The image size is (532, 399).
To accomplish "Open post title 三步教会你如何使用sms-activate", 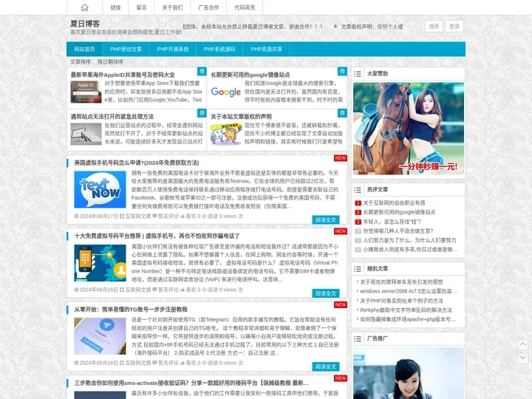I will click(x=191, y=383).
